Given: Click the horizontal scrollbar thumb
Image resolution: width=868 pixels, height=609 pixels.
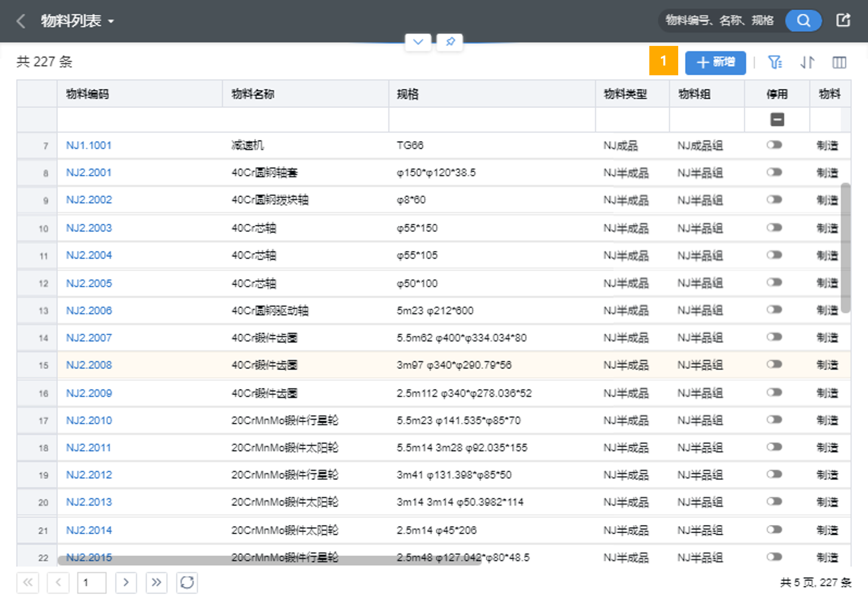Looking at the screenshot, I should pyautogui.click(x=269, y=561).
